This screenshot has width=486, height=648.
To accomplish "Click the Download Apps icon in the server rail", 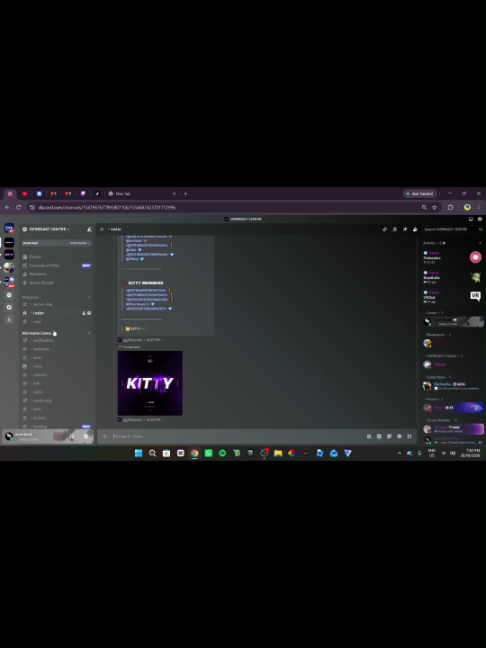I will [9, 319].
